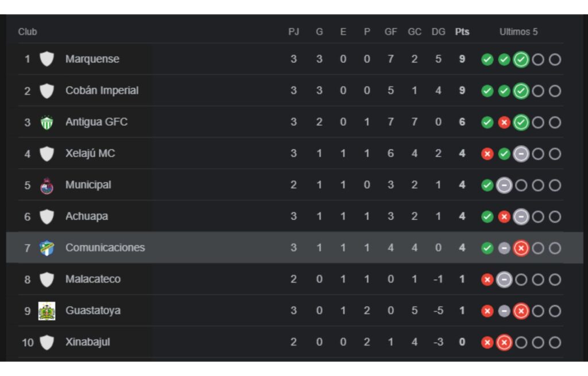Screen dimensions: 588x376
Task: Open the Achuapa team link
Action: tap(87, 216)
